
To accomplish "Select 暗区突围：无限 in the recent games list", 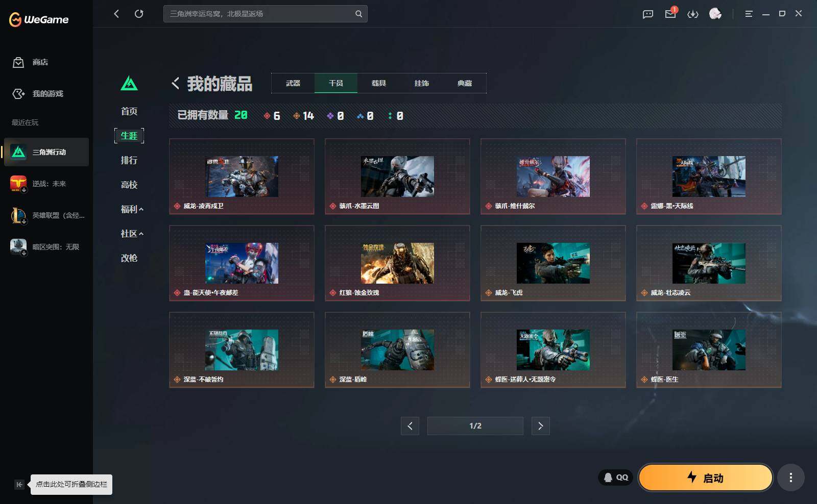I will pos(46,247).
